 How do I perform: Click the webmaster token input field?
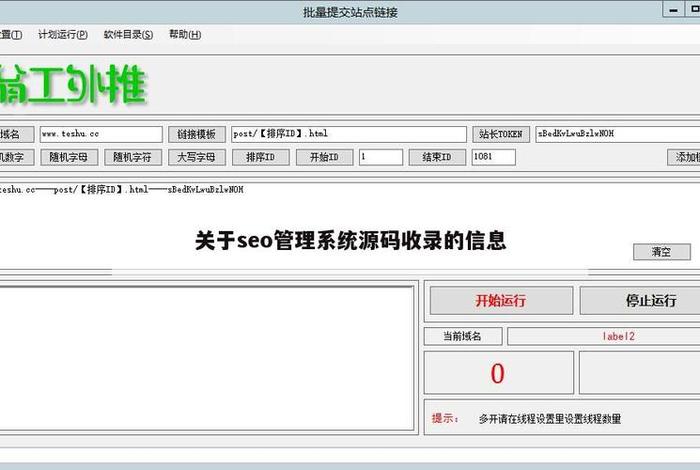618,134
